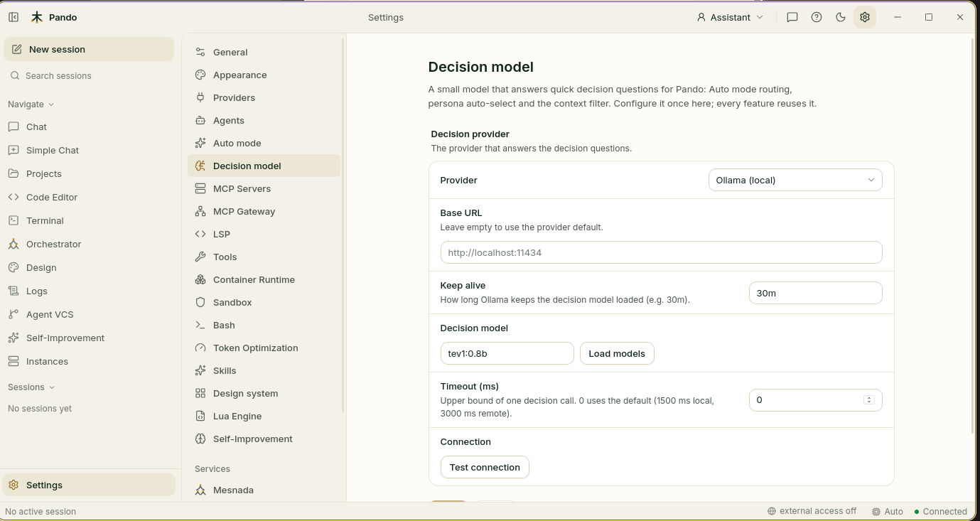Open the Assistant persona dropdown
Screen dimensions: 980x521
[730, 17]
